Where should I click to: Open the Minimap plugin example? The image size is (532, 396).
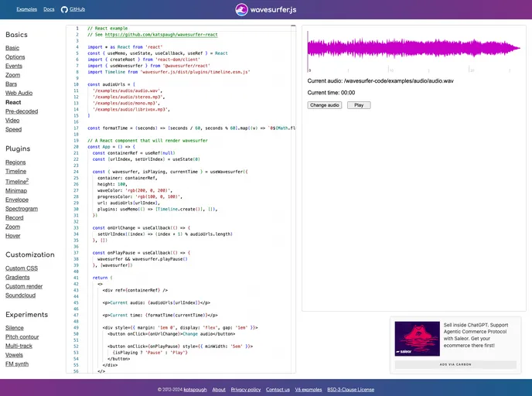coord(16,191)
